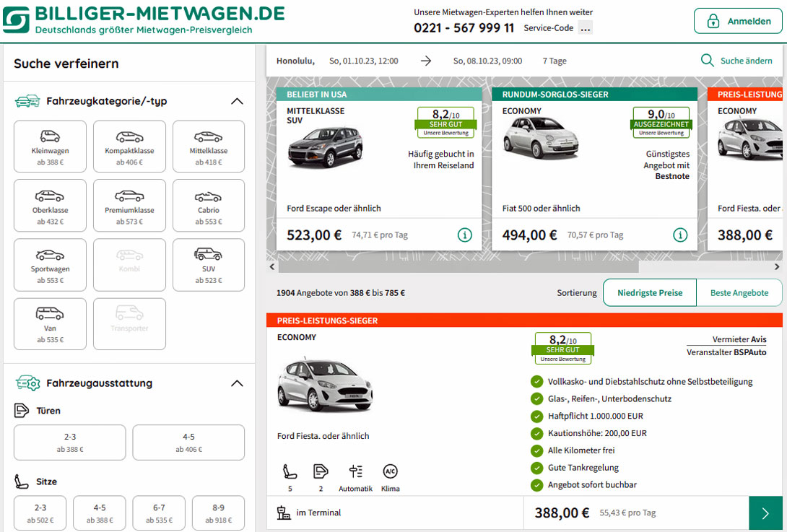This screenshot has height=532, width=787.
Task: Click the doors icon in offer details
Action: coord(321,471)
